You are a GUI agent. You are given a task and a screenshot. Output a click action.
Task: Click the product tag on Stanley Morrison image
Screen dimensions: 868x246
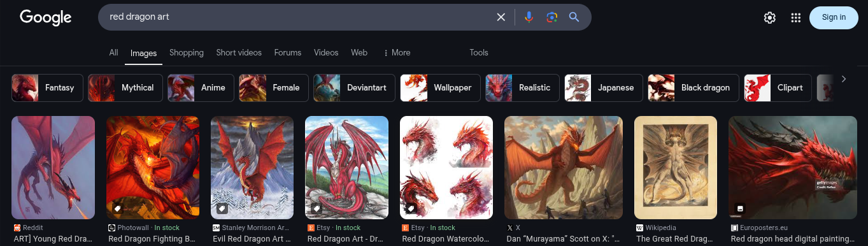pos(222,208)
